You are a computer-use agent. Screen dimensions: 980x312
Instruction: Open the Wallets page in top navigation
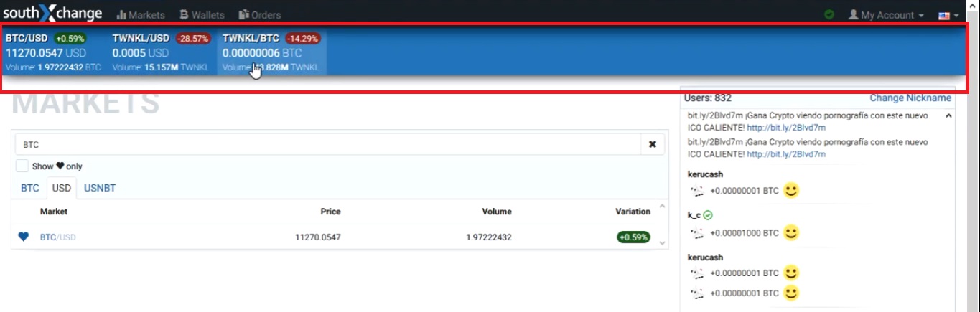(x=202, y=15)
